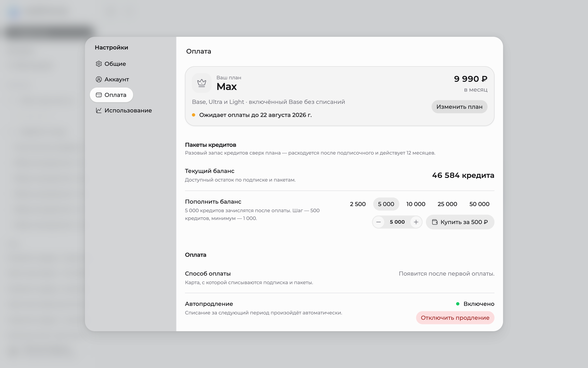Viewport: 588px width, 368px height.
Task: Click the Включено auto-renewal status
Action: click(475, 304)
